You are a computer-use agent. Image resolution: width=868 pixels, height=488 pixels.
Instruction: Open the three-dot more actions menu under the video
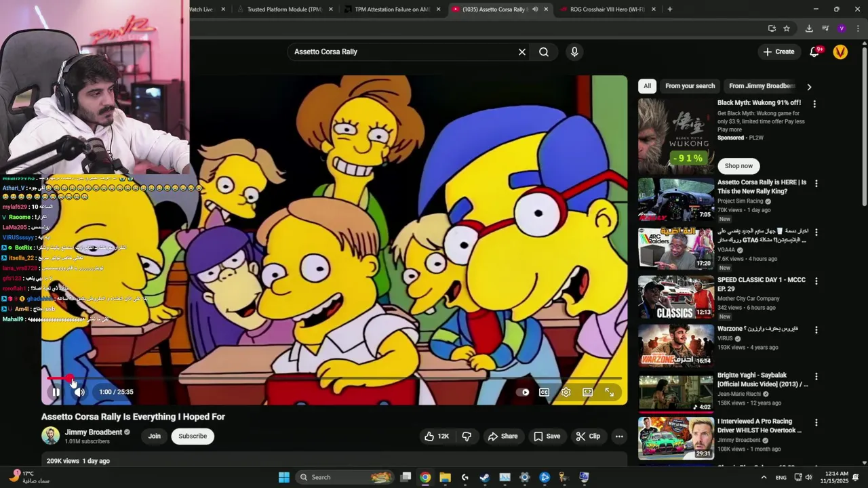pyautogui.click(x=619, y=436)
